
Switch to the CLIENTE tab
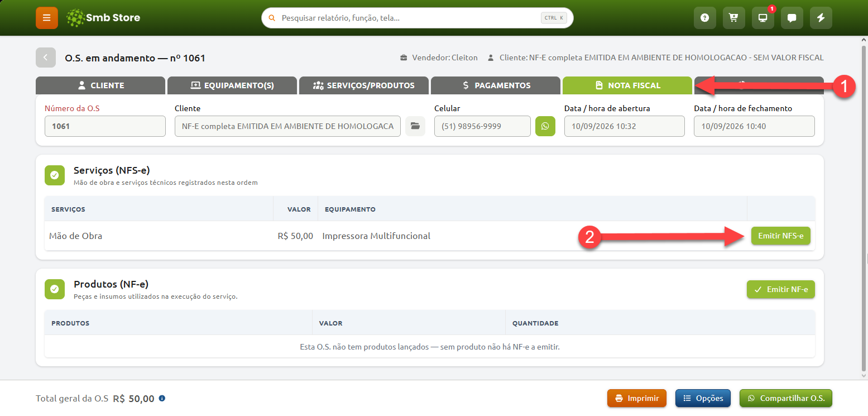pos(100,85)
